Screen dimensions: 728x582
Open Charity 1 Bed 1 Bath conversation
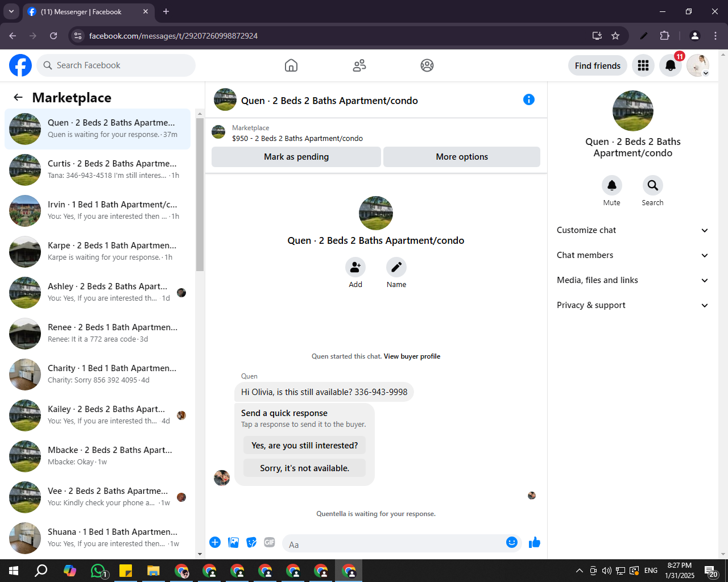click(98, 375)
